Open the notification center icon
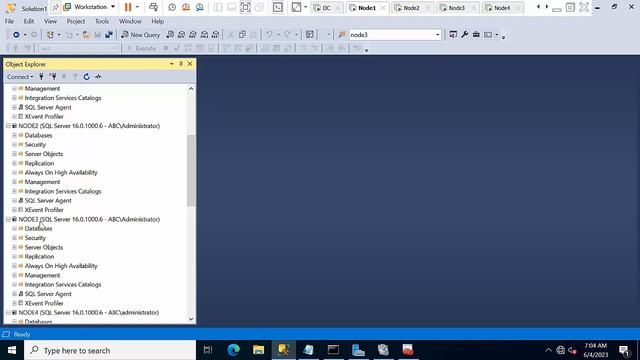The height and width of the screenshot is (360, 640). tap(624, 351)
